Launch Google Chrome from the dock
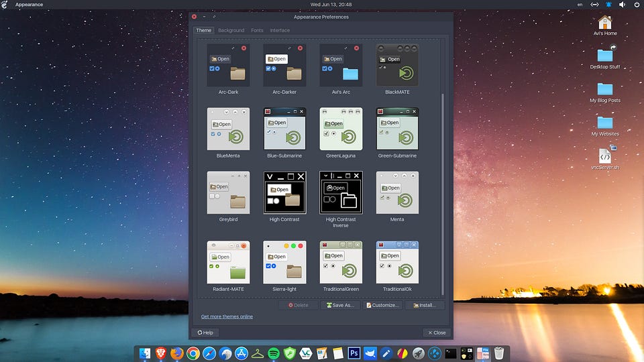 (x=193, y=353)
